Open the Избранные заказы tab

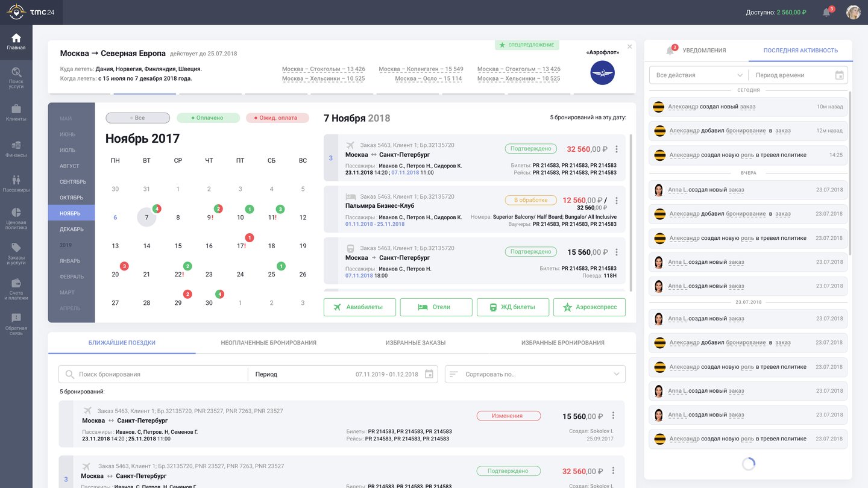coord(416,343)
